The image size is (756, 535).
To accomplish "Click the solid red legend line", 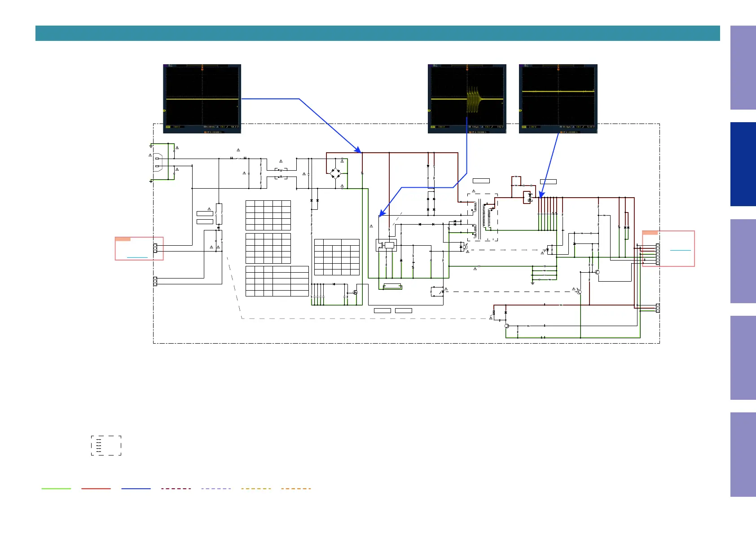I will [x=96, y=488].
